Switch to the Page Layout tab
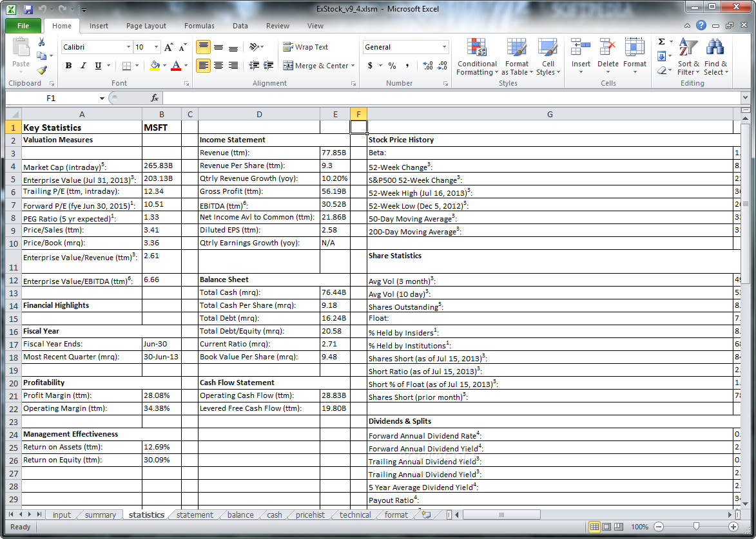The image size is (756, 539). (146, 26)
